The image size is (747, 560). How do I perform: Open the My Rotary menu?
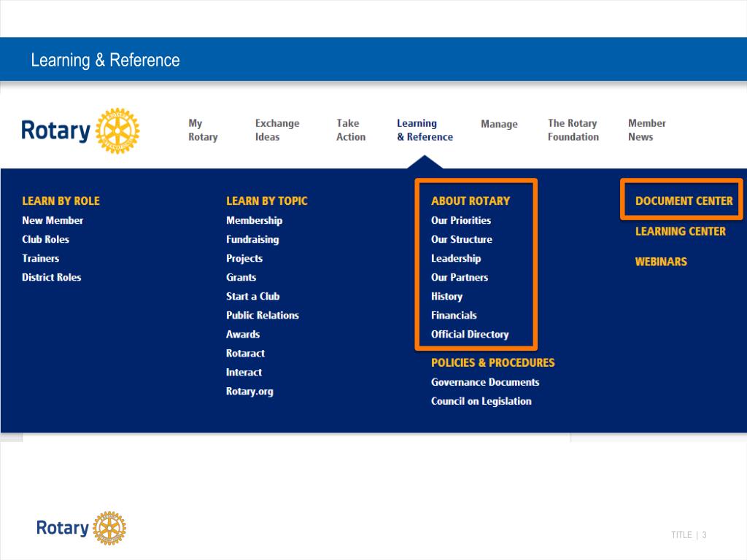tap(203, 130)
